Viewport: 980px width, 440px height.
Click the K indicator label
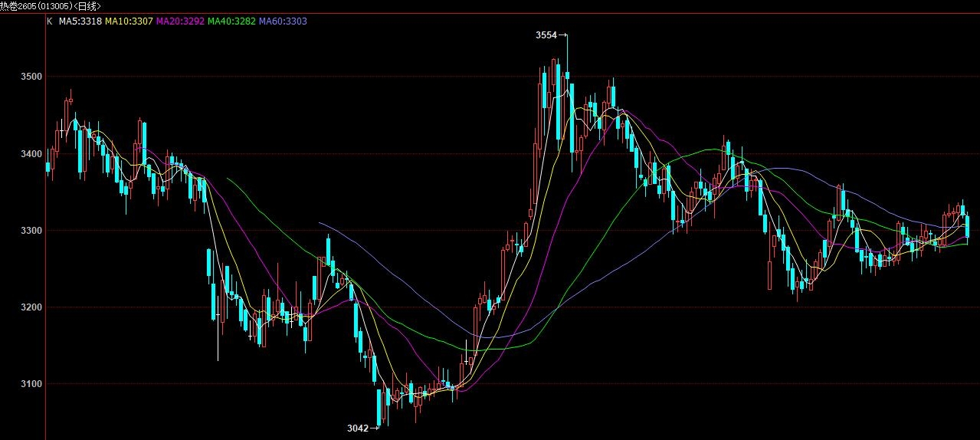click(x=50, y=21)
